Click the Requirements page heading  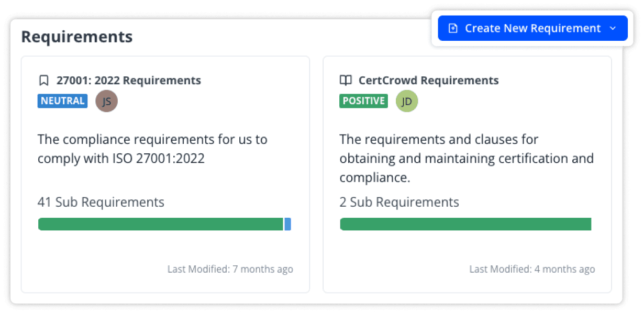point(76,37)
